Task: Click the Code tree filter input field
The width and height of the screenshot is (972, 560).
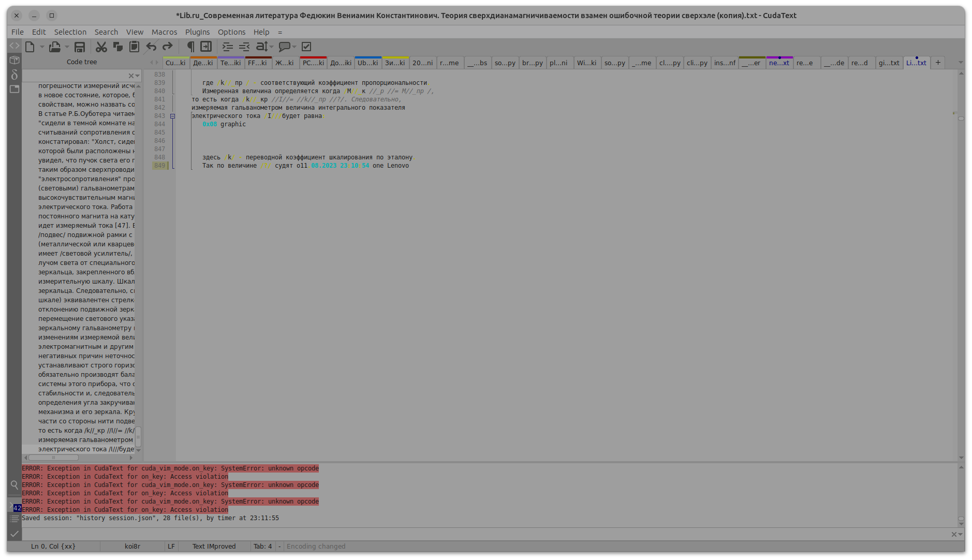Action: [x=75, y=76]
